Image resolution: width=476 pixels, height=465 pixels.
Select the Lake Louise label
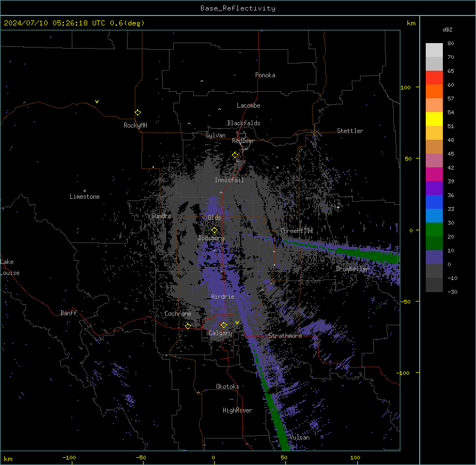tap(10, 267)
